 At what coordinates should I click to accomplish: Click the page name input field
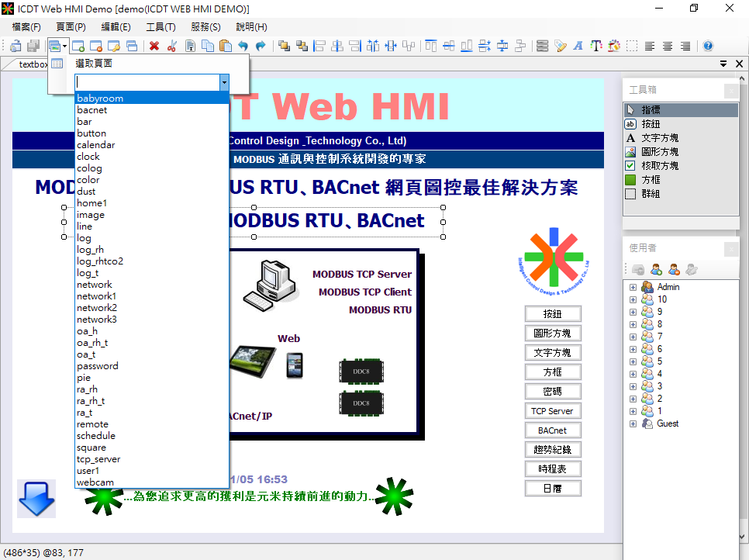pyautogui.click(x=147, y=82)
